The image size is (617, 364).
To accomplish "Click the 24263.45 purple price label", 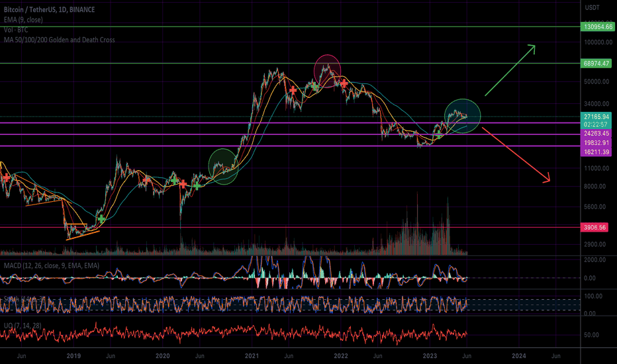I will point(596,134).
